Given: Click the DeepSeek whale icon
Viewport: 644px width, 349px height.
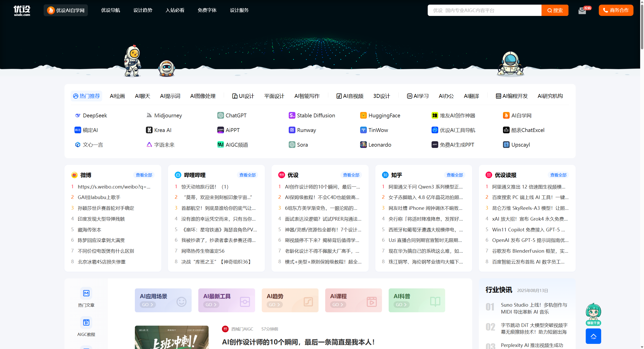Looking at the screenshot, I should [78, 116].
